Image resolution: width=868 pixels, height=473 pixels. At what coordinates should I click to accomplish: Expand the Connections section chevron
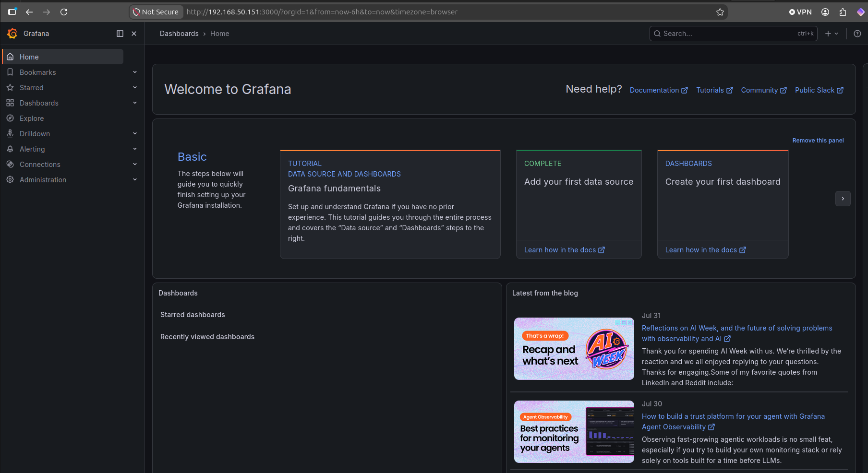pyautogui.click(x=135, y=164)
